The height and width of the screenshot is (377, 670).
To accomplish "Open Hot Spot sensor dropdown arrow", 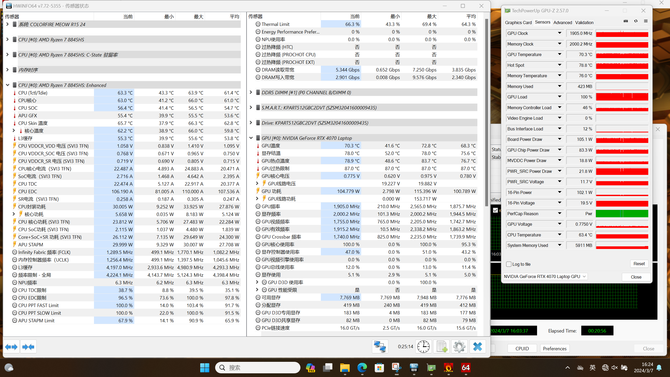I will pos(559,65).
